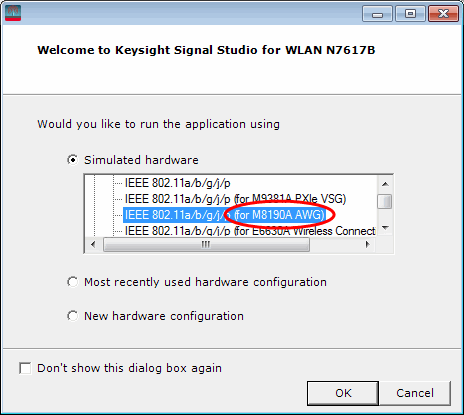The height and width of the screenshot is (415, 464).
Task: Click the horizontal scroll right arrow
Action: click(x=368, y=244)
